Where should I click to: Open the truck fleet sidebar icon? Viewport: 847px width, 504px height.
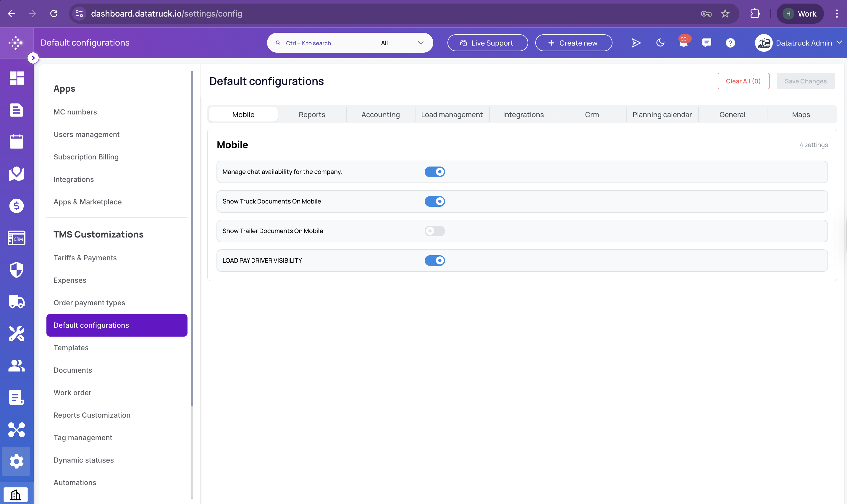[x=17, y=302]
